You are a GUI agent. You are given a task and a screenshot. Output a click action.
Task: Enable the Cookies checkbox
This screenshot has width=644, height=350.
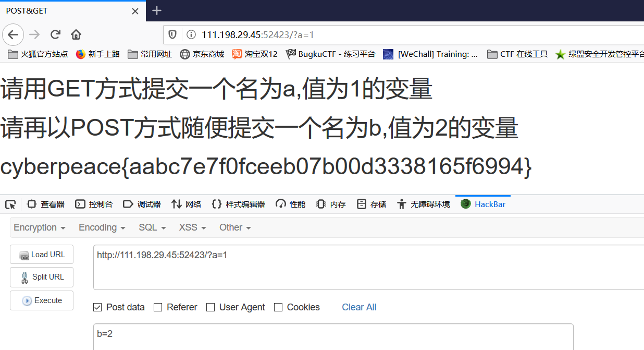(278, 307)
